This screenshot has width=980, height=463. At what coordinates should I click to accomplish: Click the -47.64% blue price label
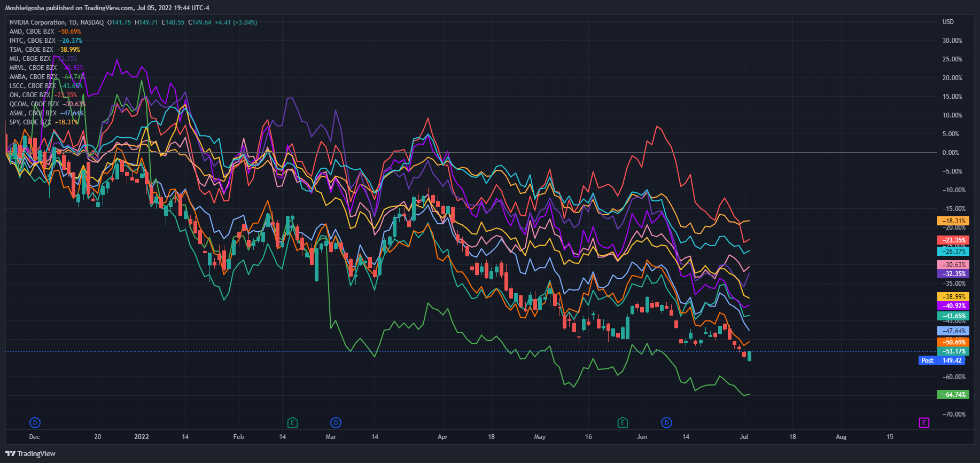click(953, 331)
